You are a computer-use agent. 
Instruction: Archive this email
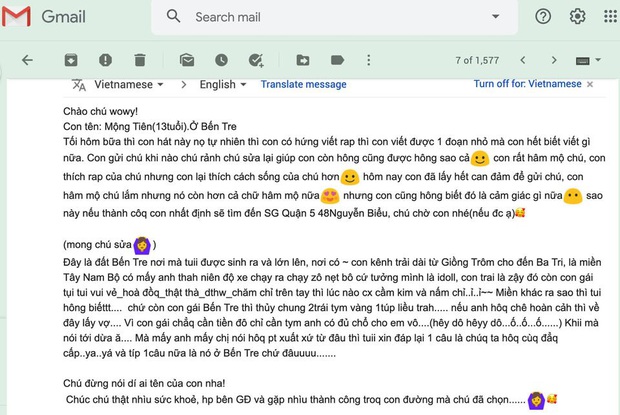(x=71, y=60)
